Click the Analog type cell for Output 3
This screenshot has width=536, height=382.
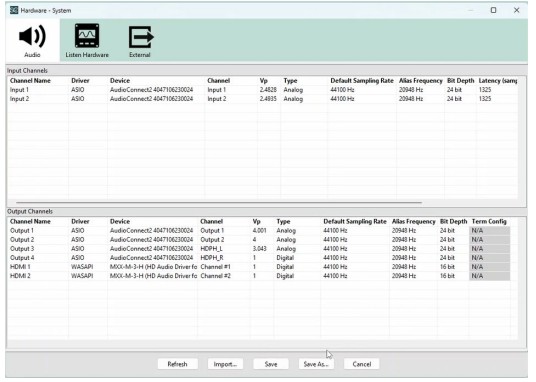tap(286, 249)
